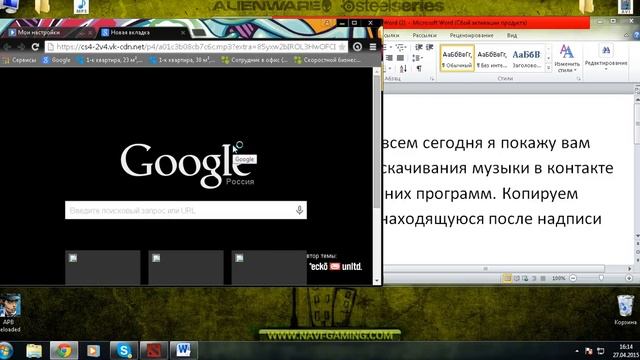
Task: Open third most-visited thumbnail tile
Action: [x=269, y=267]
